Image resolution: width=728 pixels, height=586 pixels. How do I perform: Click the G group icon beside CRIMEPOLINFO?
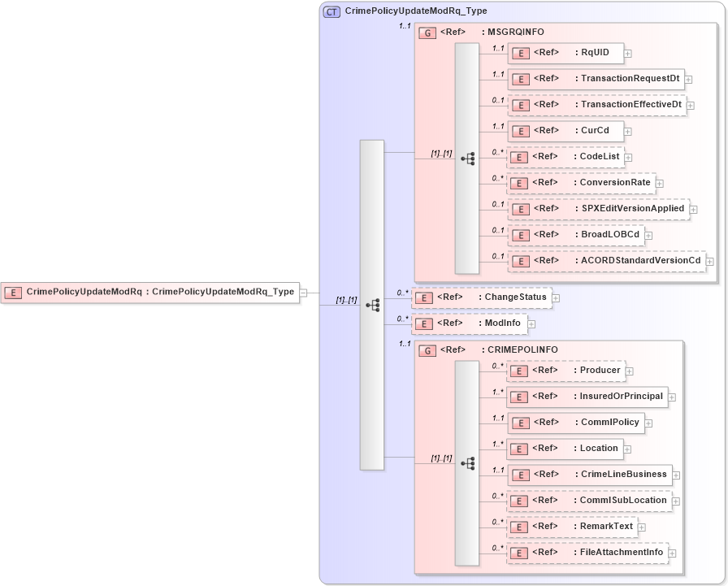pos(427,349)
